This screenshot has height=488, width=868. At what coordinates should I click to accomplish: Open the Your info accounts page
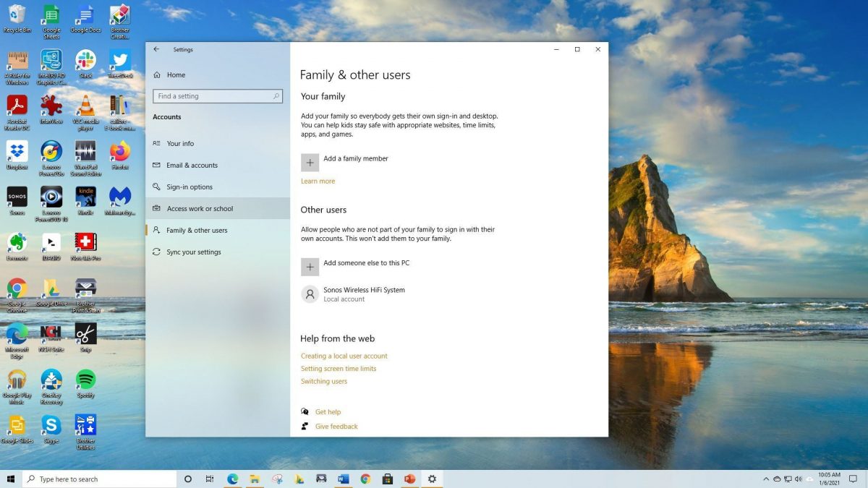coord(180,144)
